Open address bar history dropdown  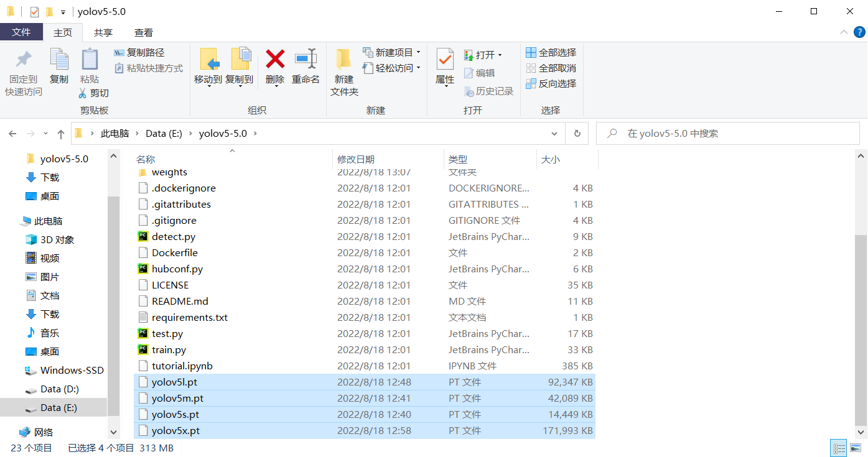tap(554, 133)
